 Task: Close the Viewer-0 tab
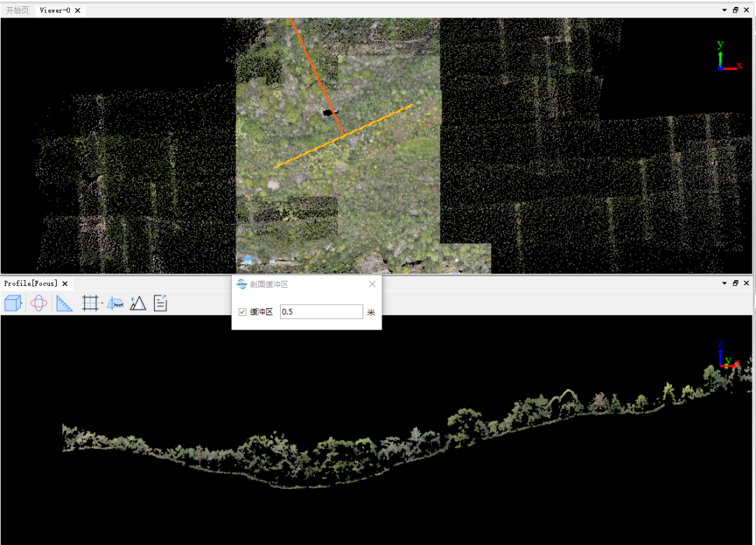tap(78, 10)
